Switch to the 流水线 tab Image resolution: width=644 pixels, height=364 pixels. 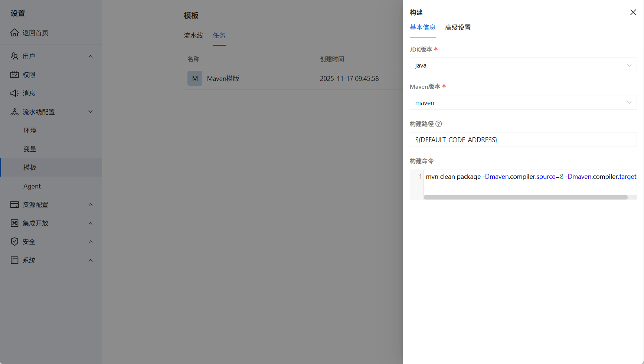coord(193,35)
